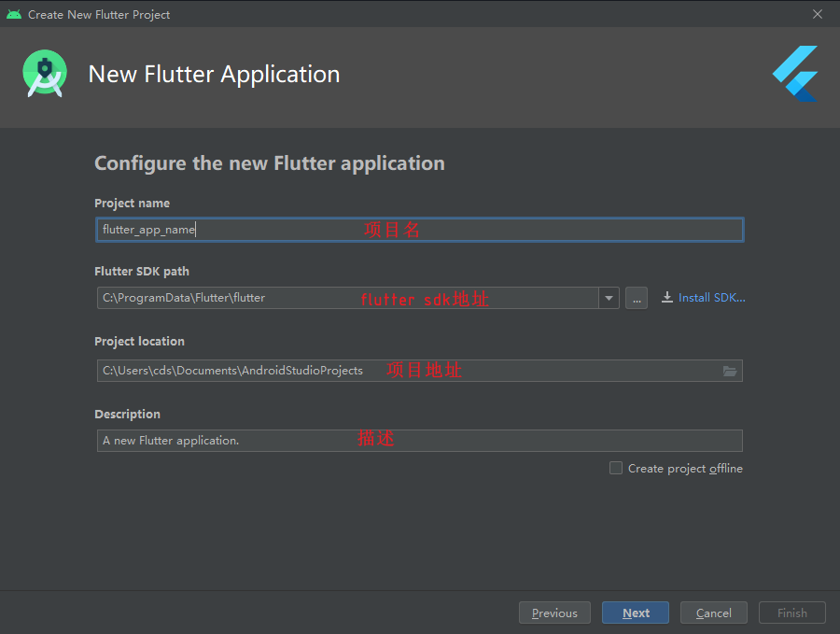Click the 'Configure the new Flutter application' heading
Image resolution: width=840 pixels, height=634 pixels.
tap(270, 162)
